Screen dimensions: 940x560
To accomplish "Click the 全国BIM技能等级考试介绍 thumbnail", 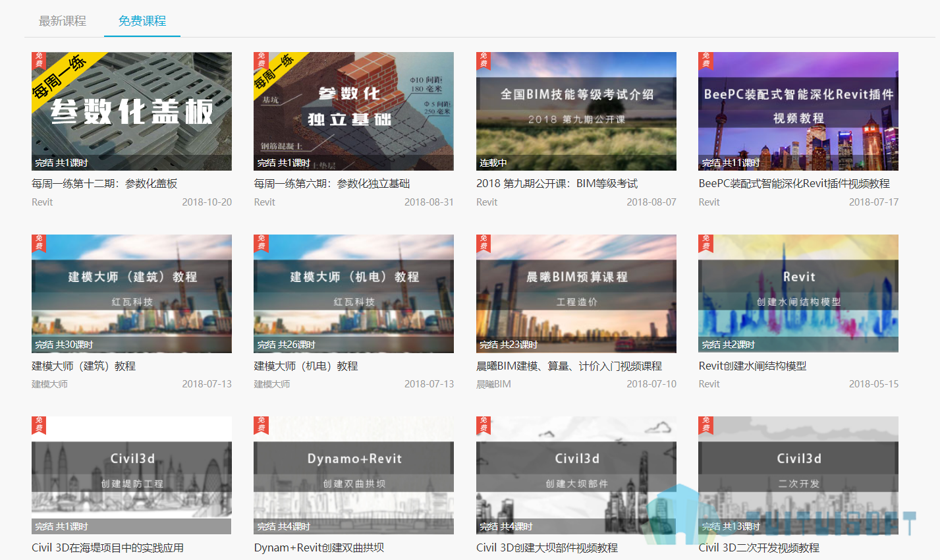I will click(x=576, y=111).
